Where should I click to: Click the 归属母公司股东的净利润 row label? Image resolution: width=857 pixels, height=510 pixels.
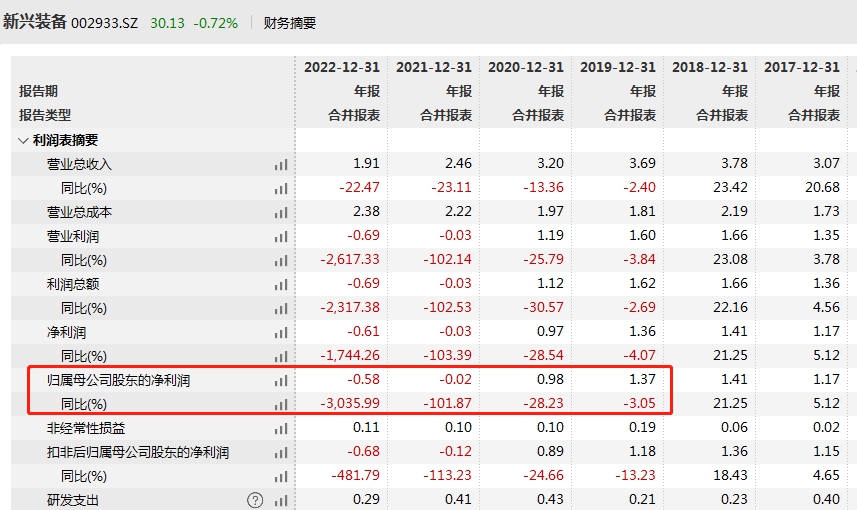tap(118, 381)
